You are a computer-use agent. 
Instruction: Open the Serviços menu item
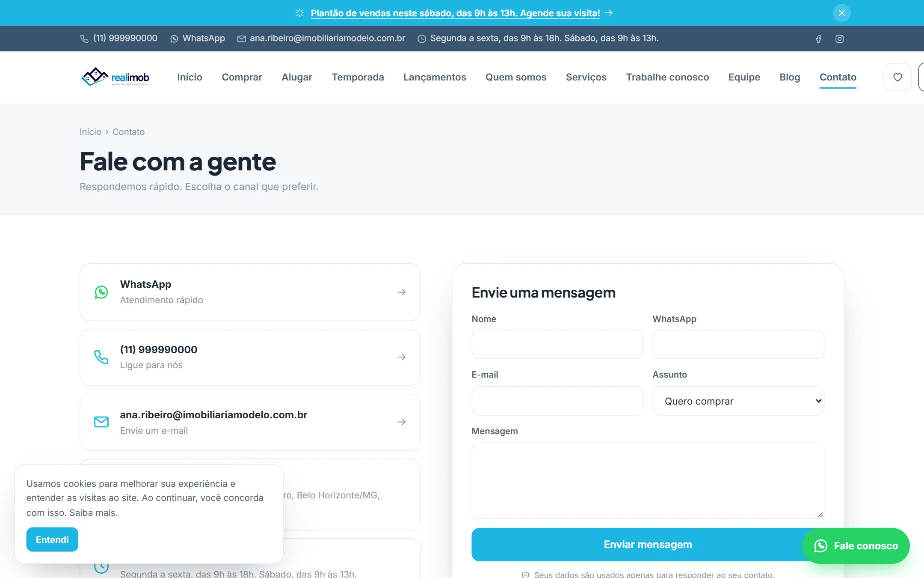coord(586,77)
